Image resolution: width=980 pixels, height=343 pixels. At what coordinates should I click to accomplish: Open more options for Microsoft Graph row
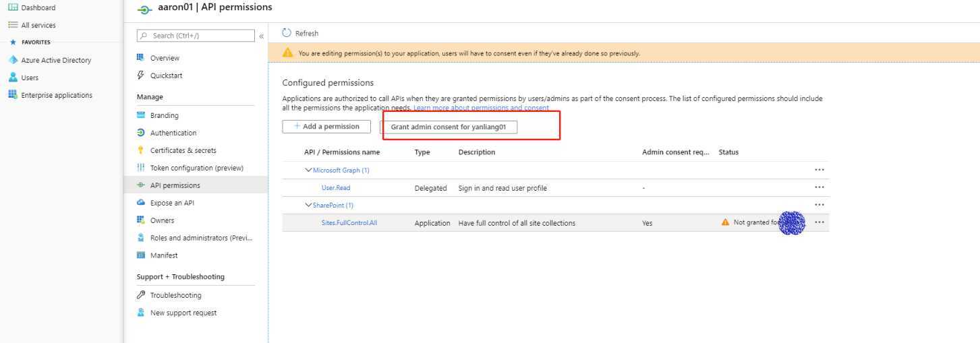click(x=819, y=170)
